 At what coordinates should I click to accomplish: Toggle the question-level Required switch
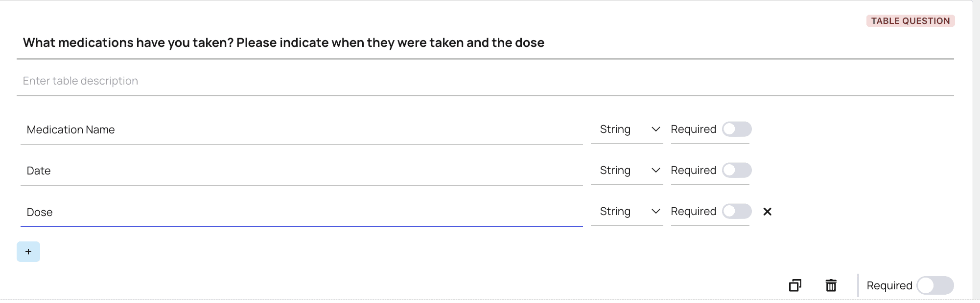point(934,285)
